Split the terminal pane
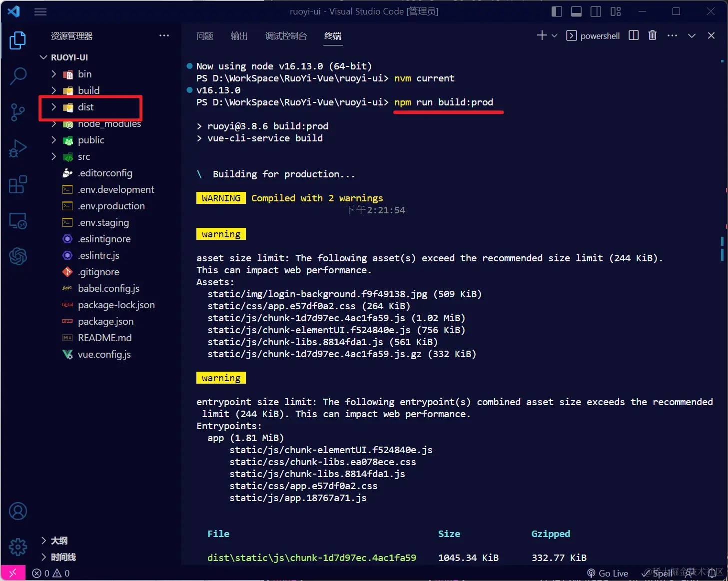This screenshot has width=728, height=581. [x=634, y=35]
